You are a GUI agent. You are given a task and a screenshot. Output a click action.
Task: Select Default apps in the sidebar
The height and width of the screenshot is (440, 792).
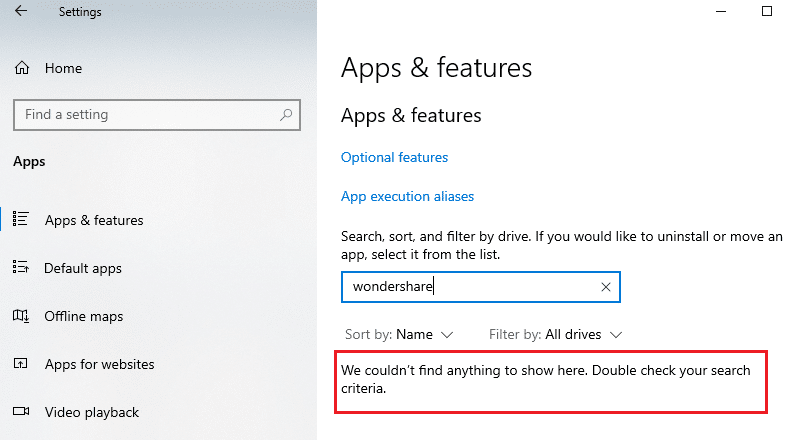(x=83, y=268)
